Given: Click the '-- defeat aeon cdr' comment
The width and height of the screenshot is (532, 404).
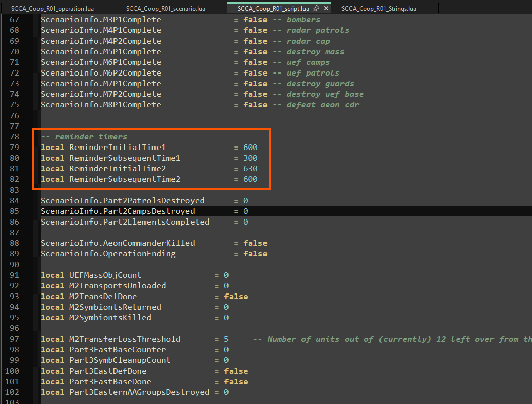Looking at the screenshot, I should pos(316,105).
